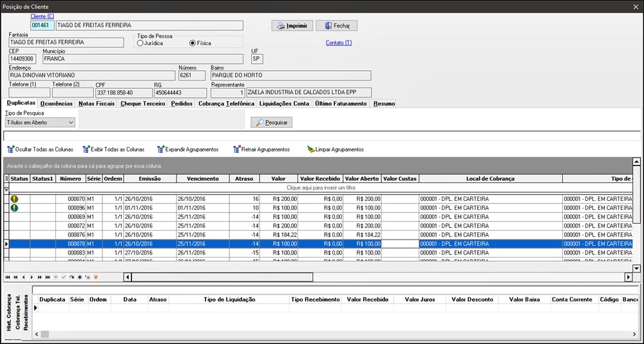
Task: Open the Último Faturamento tab
Action: 341,104
